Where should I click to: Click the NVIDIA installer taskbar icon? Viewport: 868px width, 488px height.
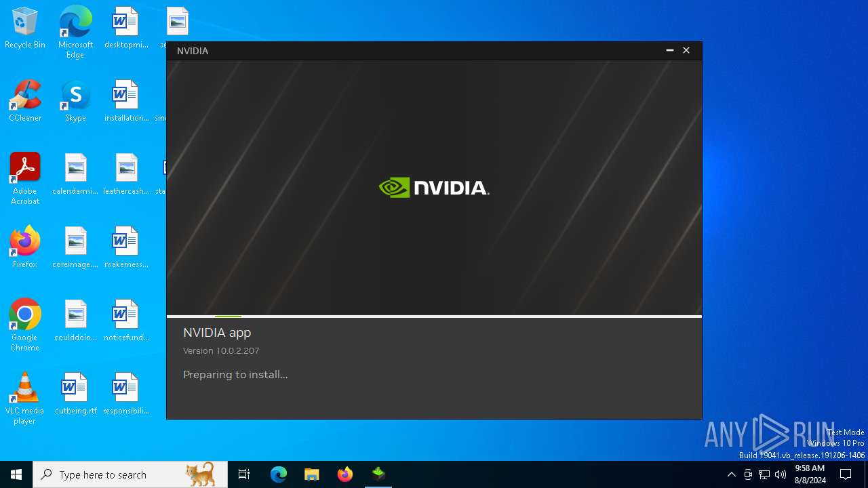click(x=378, y=474)
